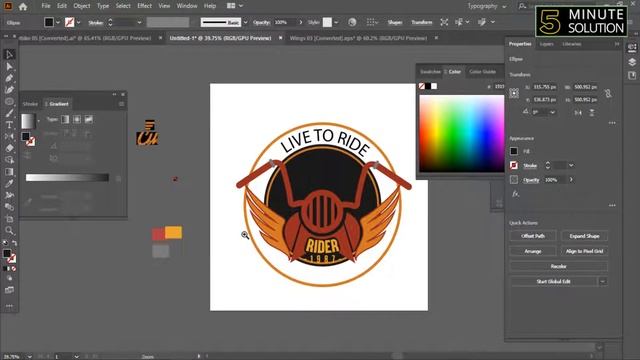The image size is (640, 360).
Task: Click the Recolor button
Action: [558, 266]
